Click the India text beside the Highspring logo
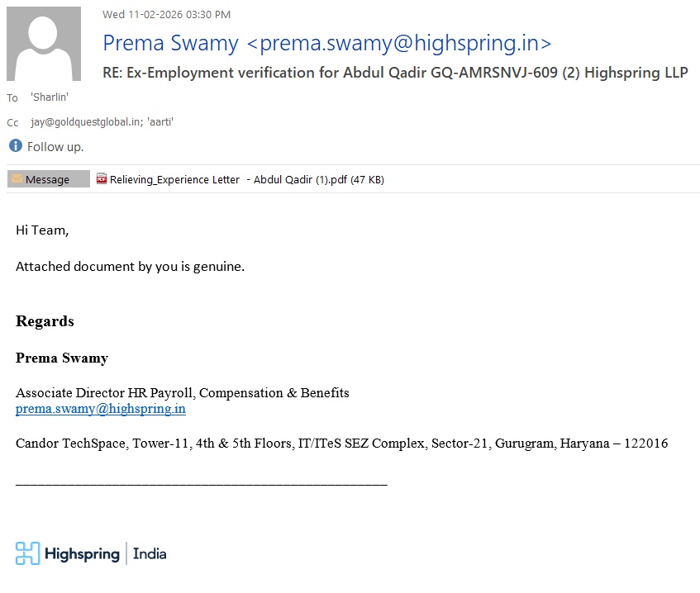 (x=150, y=553)
